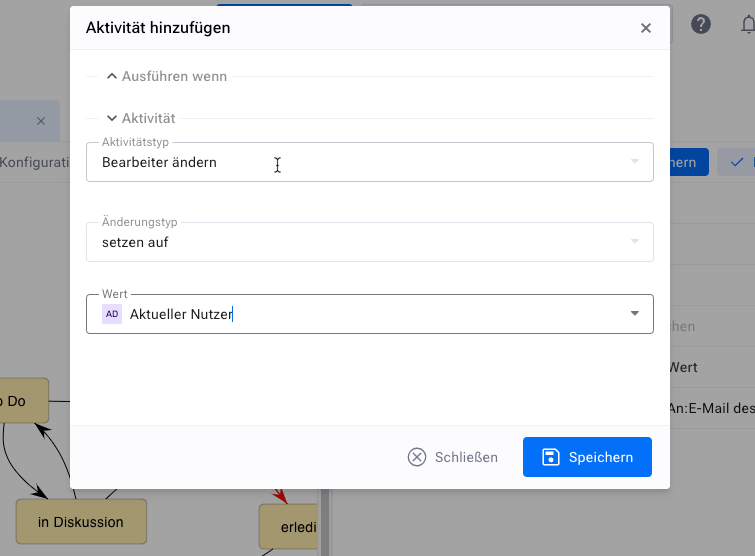
Task: Close the Aktivität hinzufügen dialog with X
Action: (646, 28)
